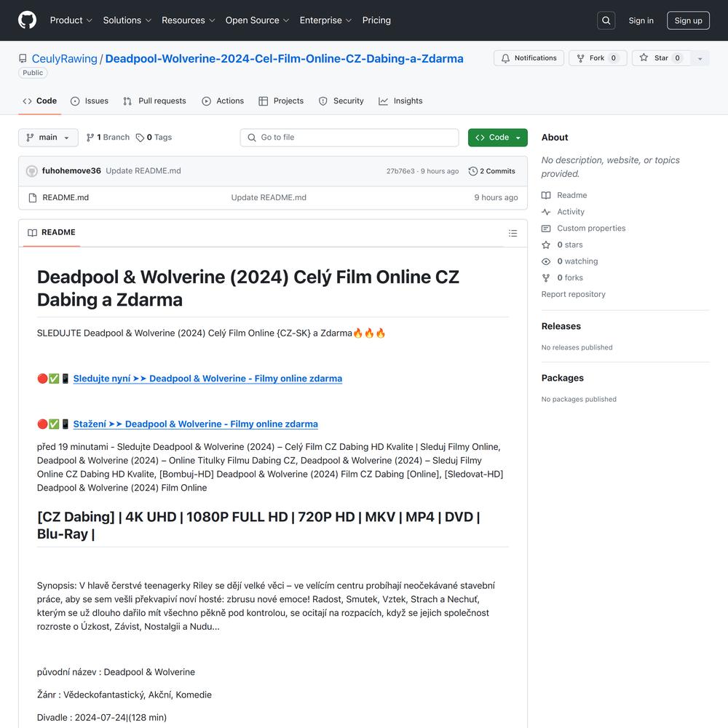This screenshot has width=728, height=728.
Task: Expand the star lists dropdown arrow
Action: coord(700,58)
